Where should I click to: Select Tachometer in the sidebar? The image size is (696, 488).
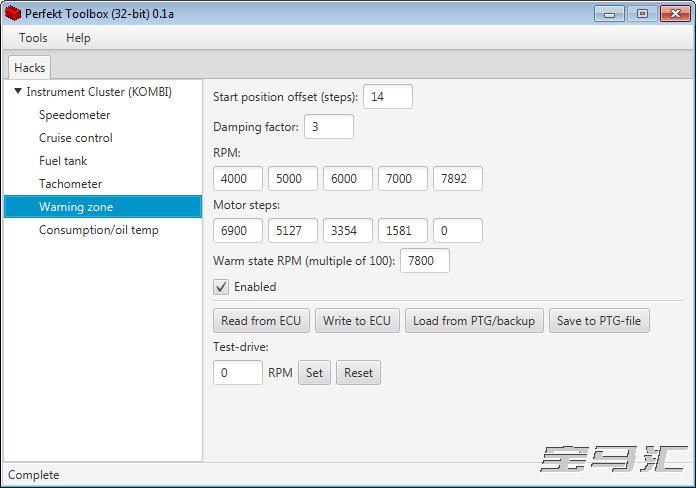(70, 184)
